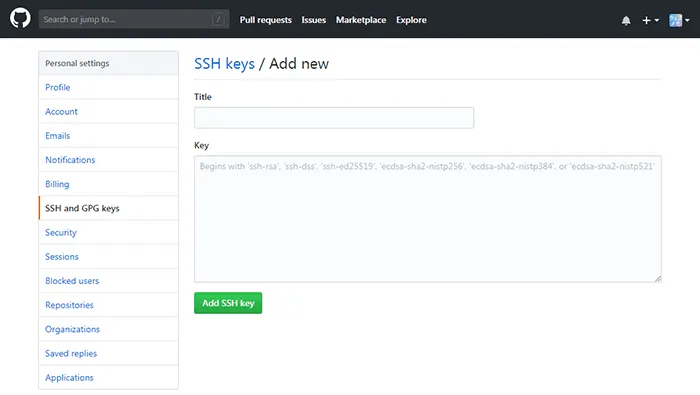700x395 pixels.
Task: Open Repositories settings
Action: pyautogui.click(x=108, y=305)
